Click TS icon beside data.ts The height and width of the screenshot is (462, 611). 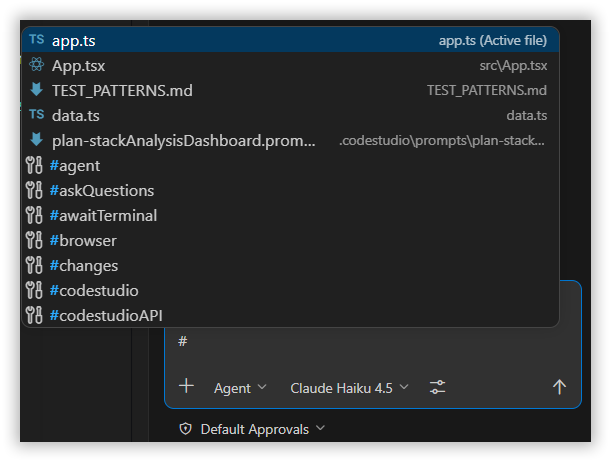(x=37, y=114)
